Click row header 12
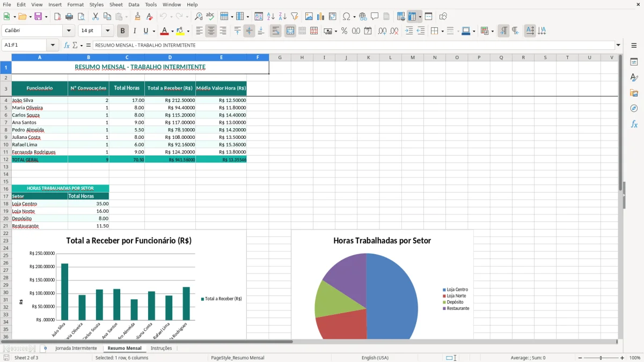The image size is (644, 362). [6, 159]
